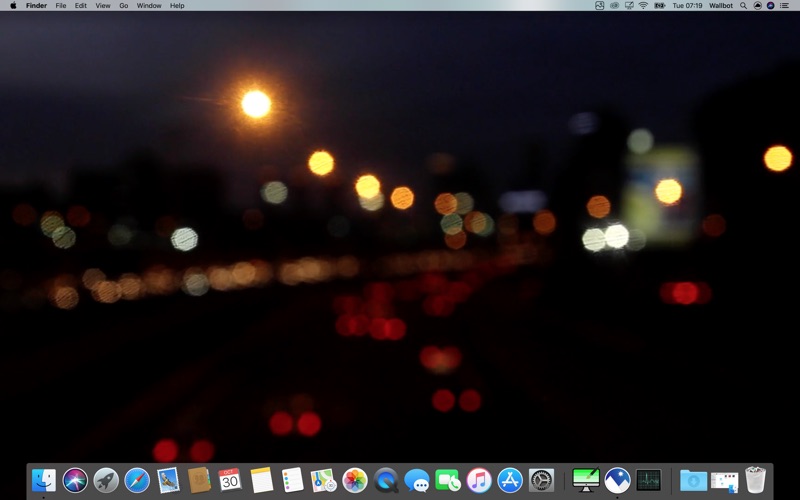Open the Trash in dock
The height and width of the screenshot is (500, 800).
[756, 480]
